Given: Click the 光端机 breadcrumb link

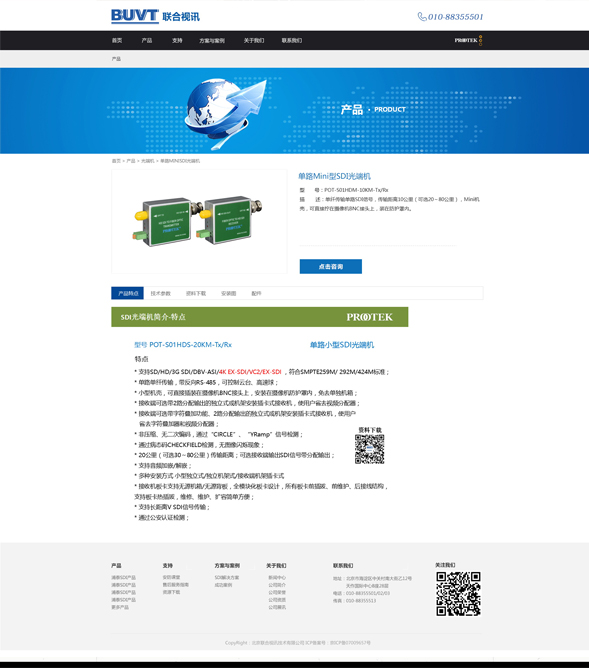Looking at the screenshot, I should point(147,161).
